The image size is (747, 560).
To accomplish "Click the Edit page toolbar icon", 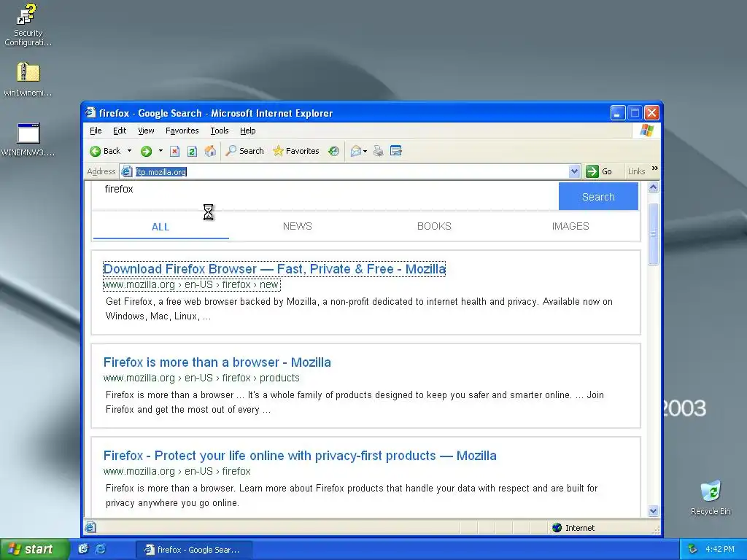I will pos(396,151).
